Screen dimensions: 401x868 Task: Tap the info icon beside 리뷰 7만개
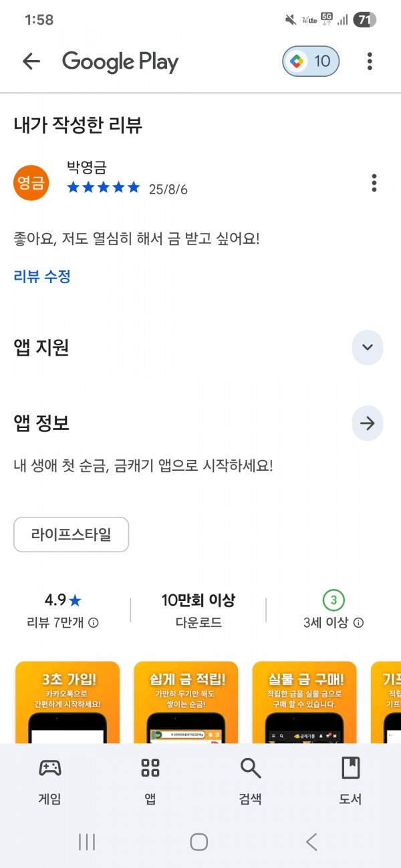tap(94, 623)
